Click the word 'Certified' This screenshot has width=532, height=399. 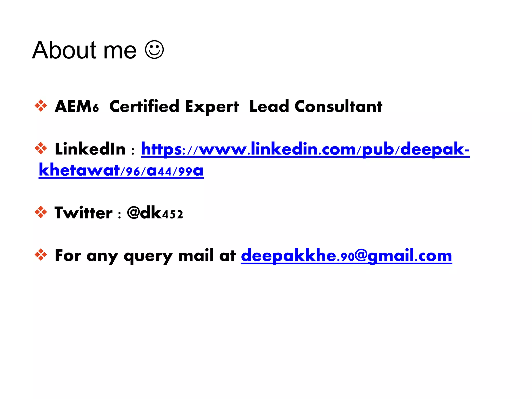tap(144, 107)
